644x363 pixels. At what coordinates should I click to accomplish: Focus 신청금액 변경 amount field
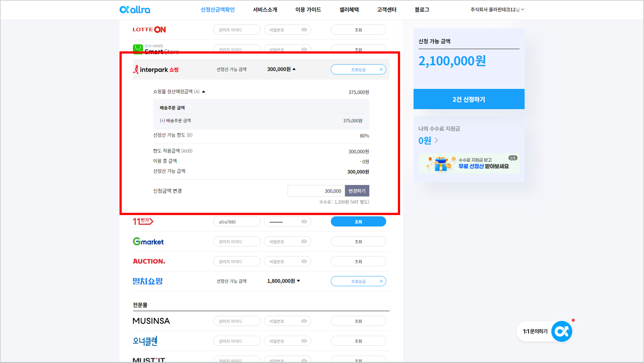pos(316,191)
